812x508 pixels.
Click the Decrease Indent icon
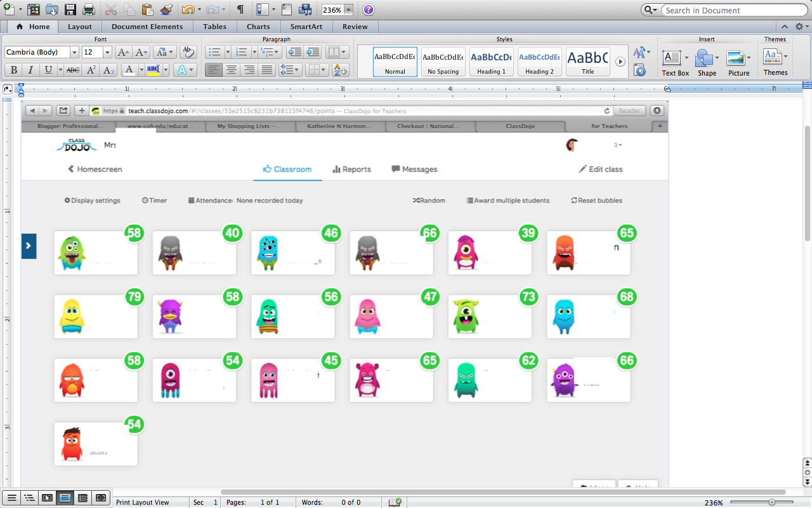294,52
